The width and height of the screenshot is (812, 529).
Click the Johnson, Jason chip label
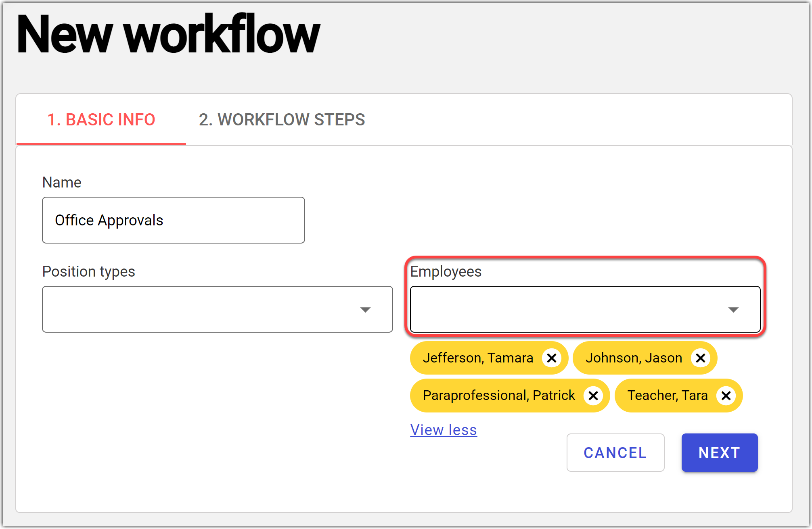tap(634, 358)
